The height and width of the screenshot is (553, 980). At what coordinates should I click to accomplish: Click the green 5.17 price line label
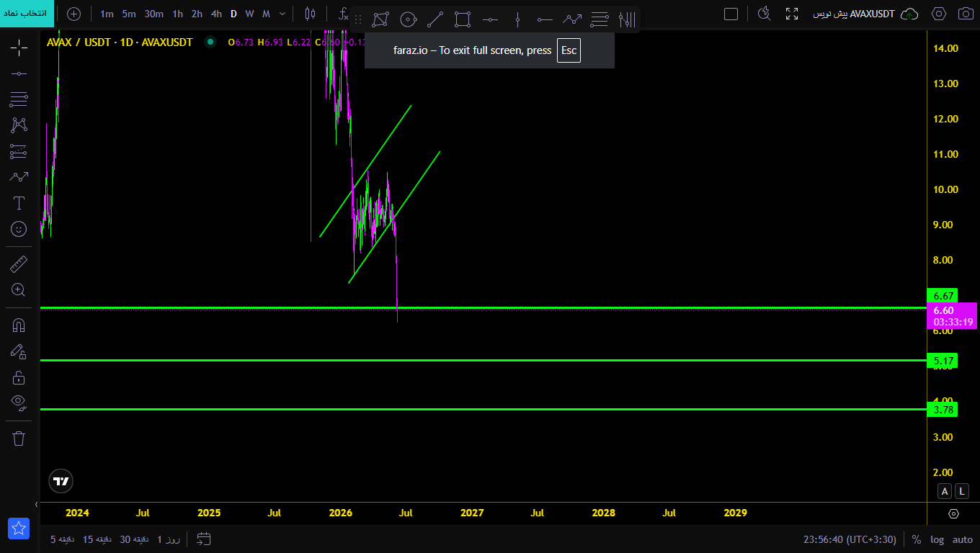943,360
